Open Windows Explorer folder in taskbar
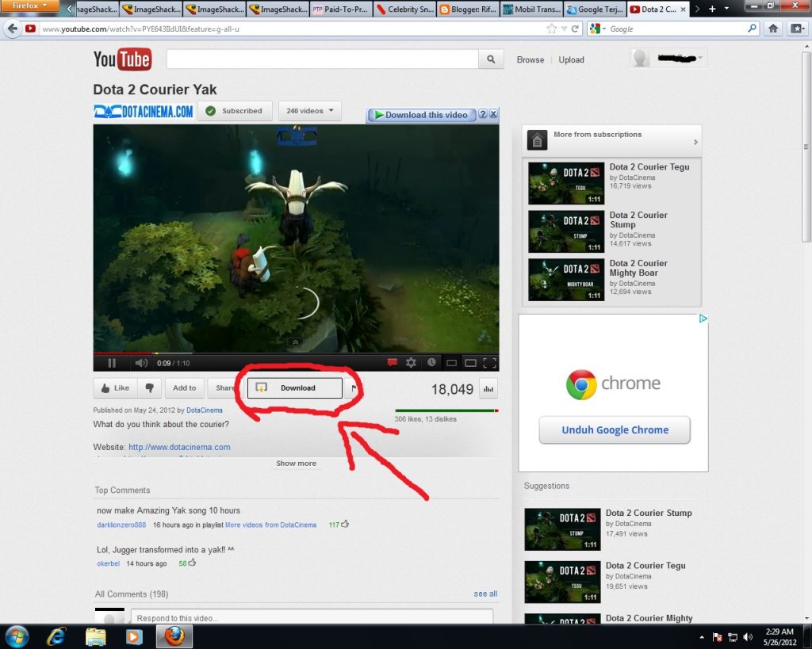Screen dimensions: 812x649 [95, 636]
